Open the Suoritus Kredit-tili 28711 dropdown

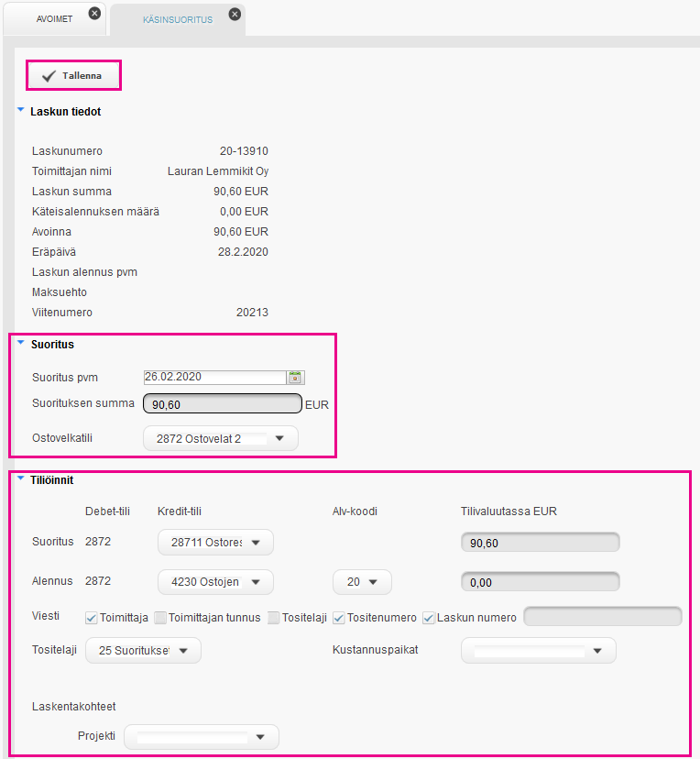(x=215, y=543)
